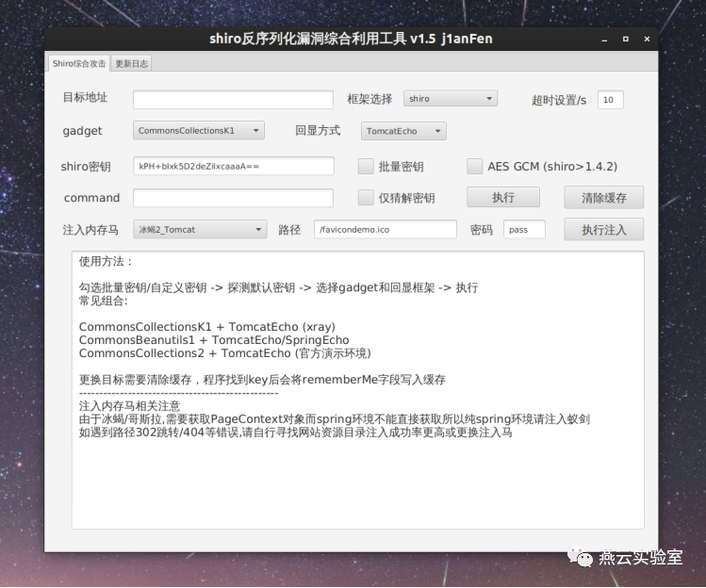Click the 超时设置 timeout value field
The height and width of the screenshot is (588, 706).
tap(611, 100)
